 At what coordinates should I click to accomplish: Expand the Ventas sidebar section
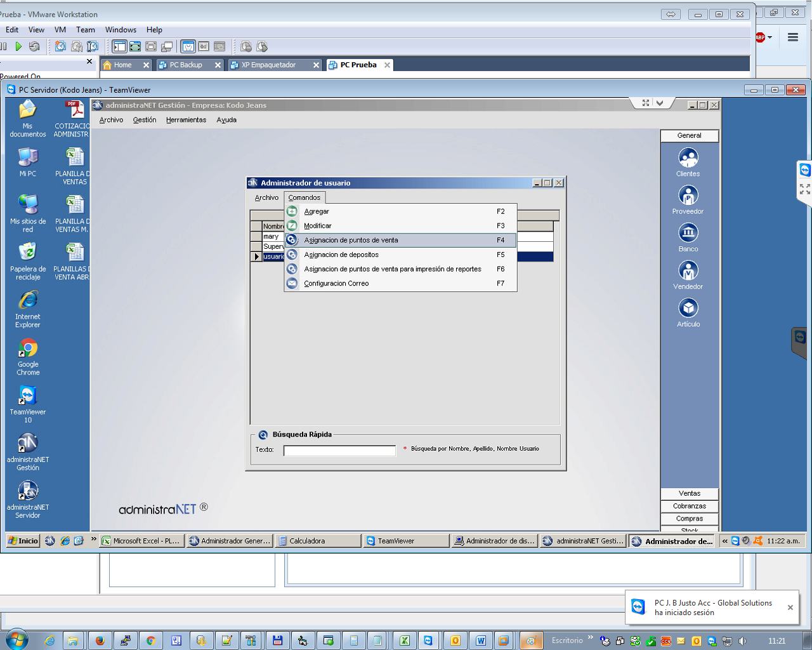(x=690, y=493)
